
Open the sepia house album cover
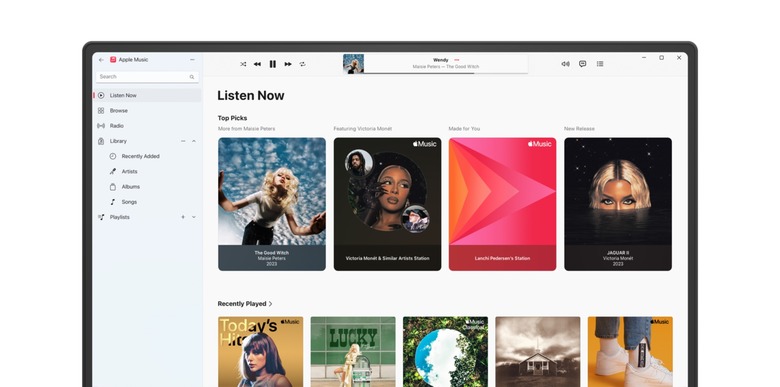(x=538, y=352)
